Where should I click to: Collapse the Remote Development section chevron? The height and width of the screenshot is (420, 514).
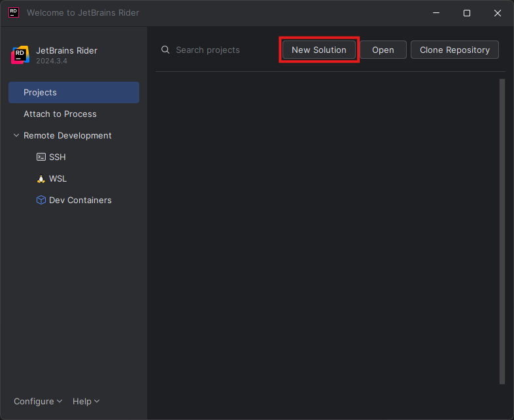point(16,135)
